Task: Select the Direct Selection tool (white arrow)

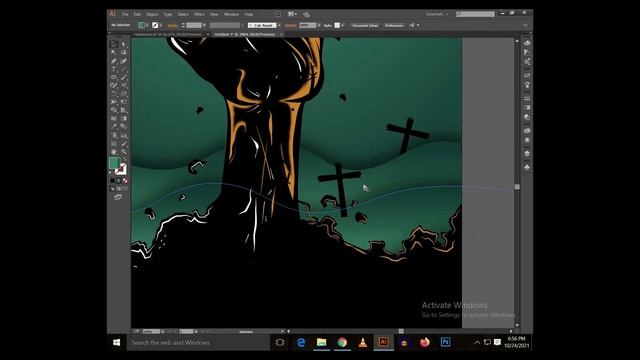Action: tap(124, 44)
